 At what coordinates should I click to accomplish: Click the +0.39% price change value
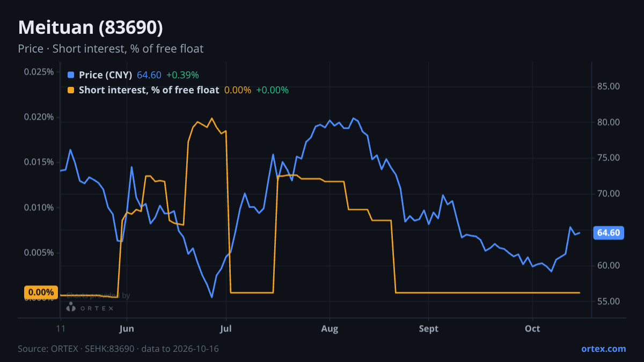coord(182,75)
